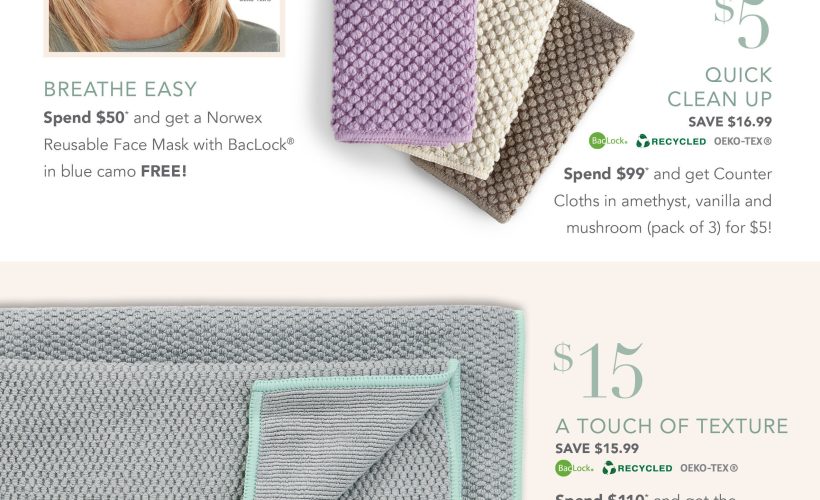Open the QUICK CLEAN UP heading
Screen dimensions: 820x500
pos(720,87)
